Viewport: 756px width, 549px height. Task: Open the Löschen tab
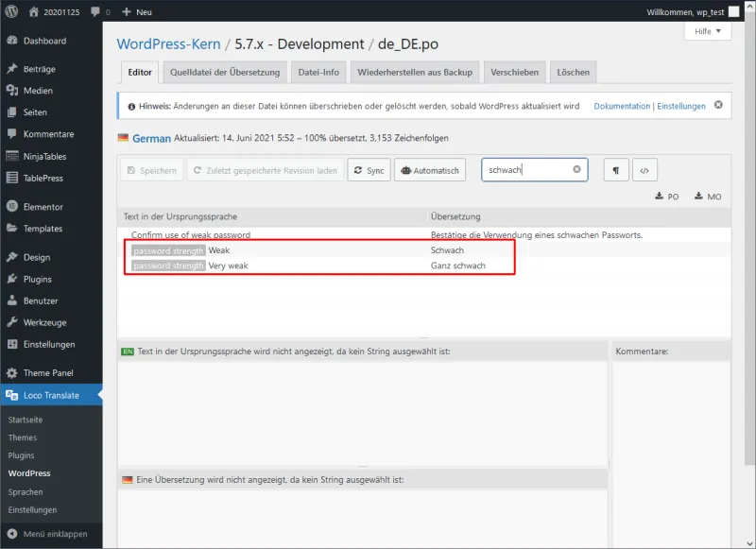coord(574,73)
